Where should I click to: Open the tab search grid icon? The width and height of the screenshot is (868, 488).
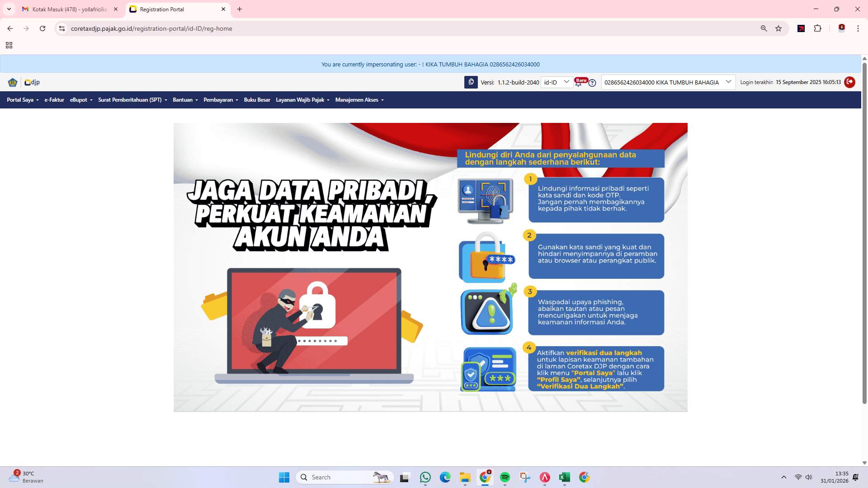tap(9, 45)
